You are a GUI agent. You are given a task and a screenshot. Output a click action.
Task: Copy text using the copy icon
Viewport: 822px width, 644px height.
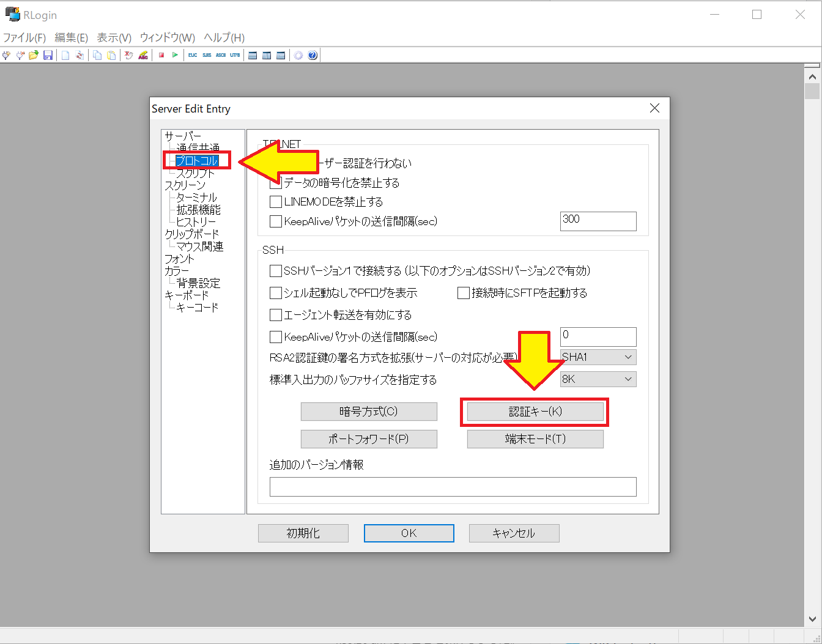(x=96, y=55)
